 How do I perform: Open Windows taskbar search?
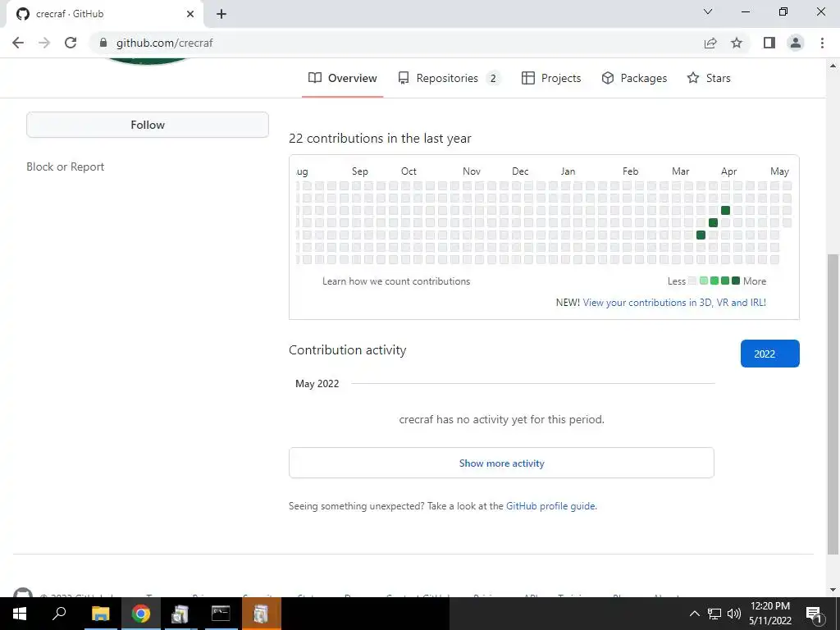[x=59, y=614]
